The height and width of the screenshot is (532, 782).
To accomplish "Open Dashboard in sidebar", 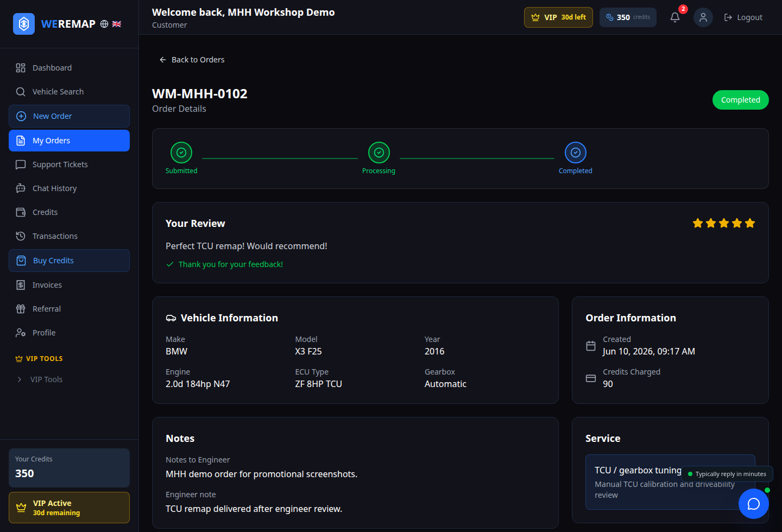I will 69,68.
